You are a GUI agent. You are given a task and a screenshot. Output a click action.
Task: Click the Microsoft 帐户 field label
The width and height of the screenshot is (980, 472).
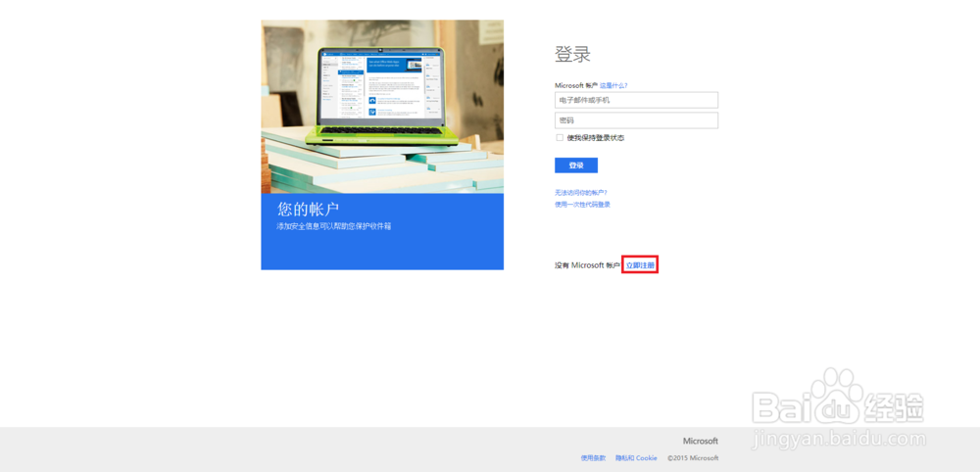pos(576,85)
